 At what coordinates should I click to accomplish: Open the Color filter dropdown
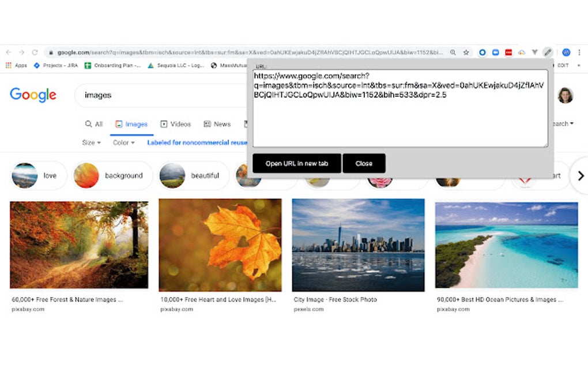coord(122,142)
